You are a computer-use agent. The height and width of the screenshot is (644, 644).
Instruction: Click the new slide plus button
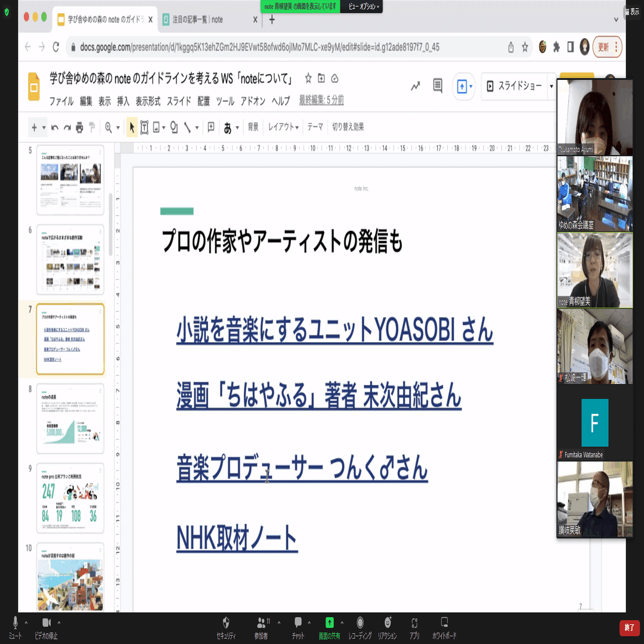coord(35,128)
